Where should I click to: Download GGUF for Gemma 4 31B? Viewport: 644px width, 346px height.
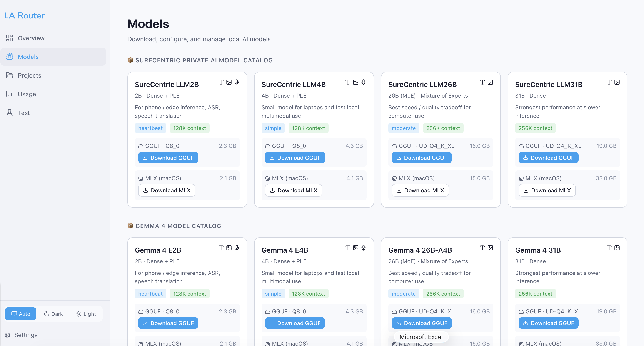click(x=549, y=323)
